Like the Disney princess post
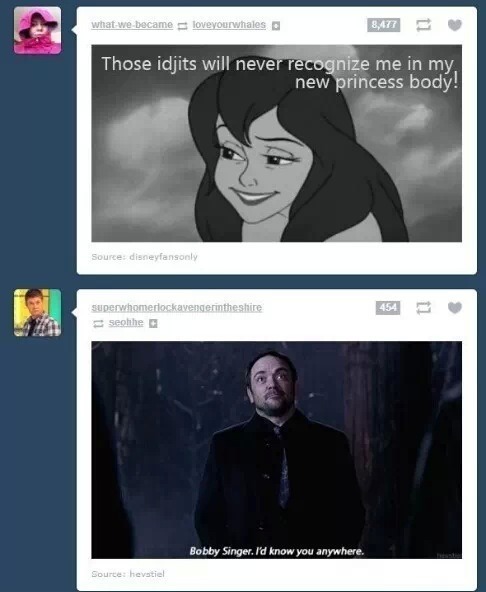The width and height of the screenshot is (486, 592). click(x=455, y=25)
